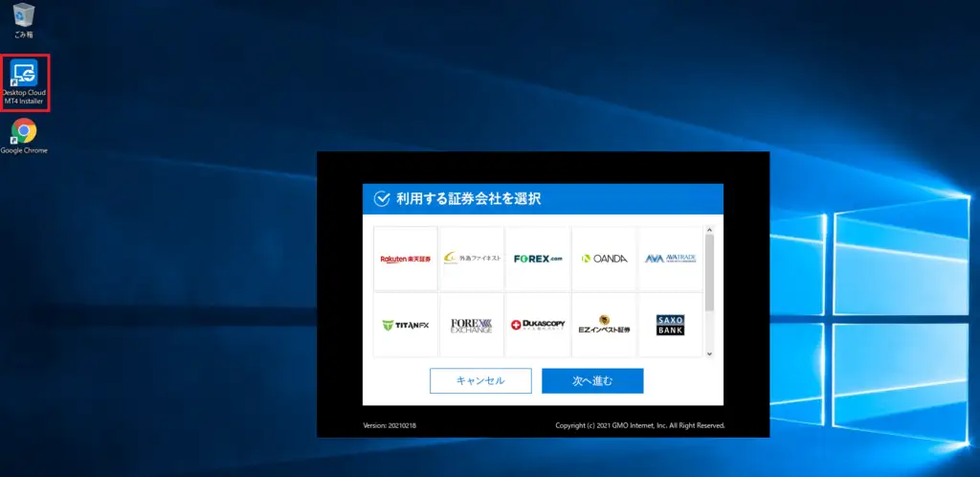Select the AvaTrade broker tile
The height and width of the screenshot is (477, 980).
[x=670, y=259]
